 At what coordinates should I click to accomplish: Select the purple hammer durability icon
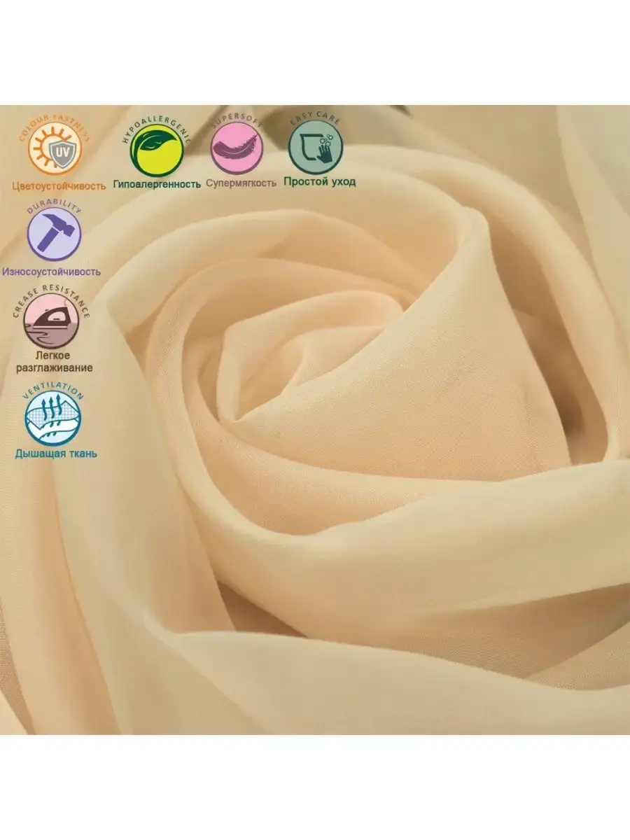point(55,236)
